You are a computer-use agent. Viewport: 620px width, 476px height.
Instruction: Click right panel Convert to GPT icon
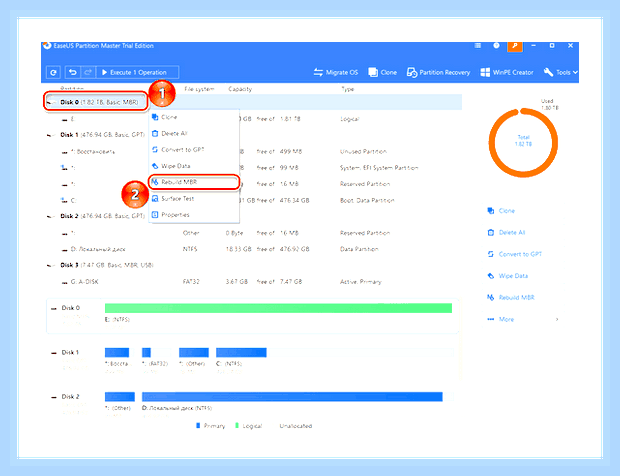(x=491, y=254)
